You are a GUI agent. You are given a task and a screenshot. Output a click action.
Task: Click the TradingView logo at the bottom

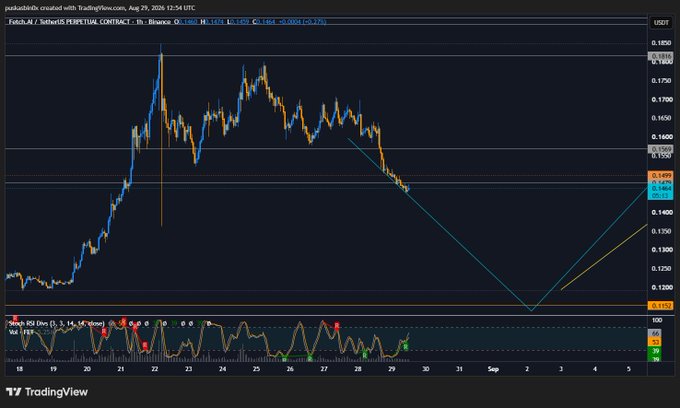(47, 392)
